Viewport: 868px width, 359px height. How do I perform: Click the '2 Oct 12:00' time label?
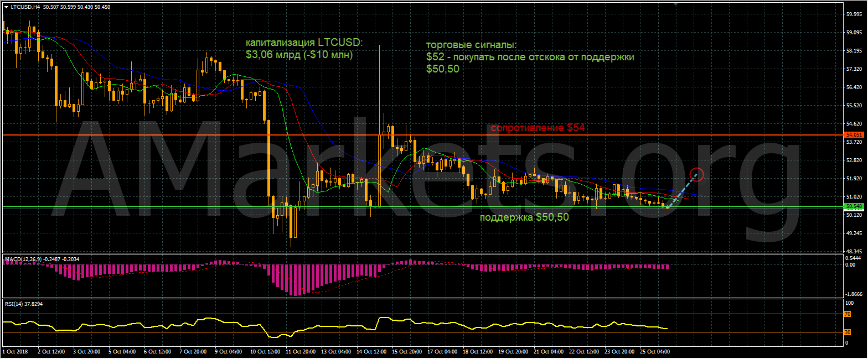(51, 351)
